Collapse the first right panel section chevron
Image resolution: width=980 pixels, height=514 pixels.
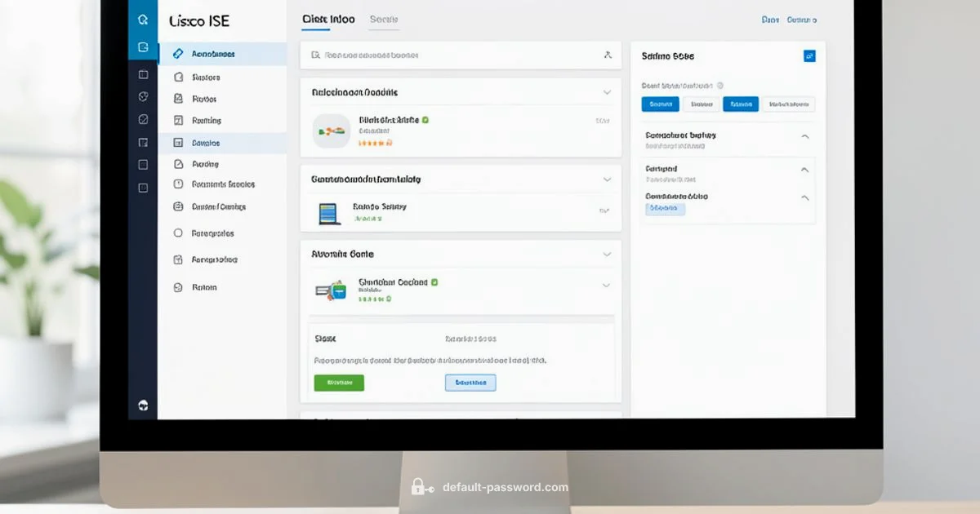(x=804, y=137)
